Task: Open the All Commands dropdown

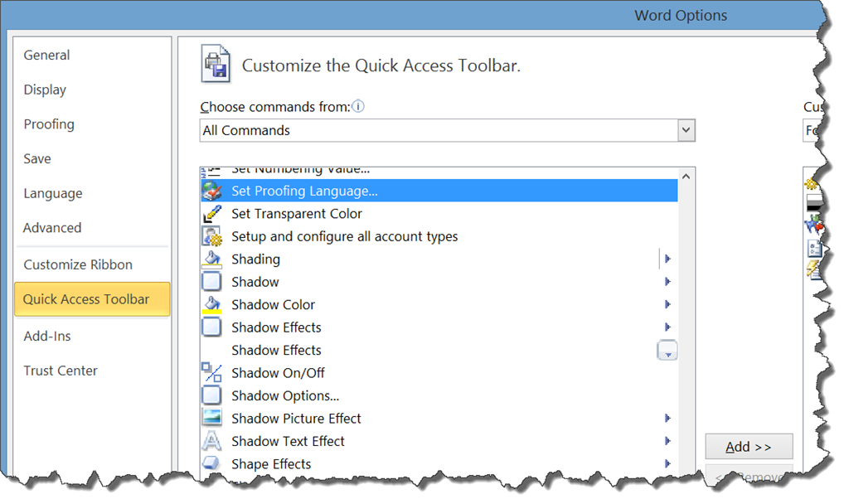Action: [x=686, y=130]
